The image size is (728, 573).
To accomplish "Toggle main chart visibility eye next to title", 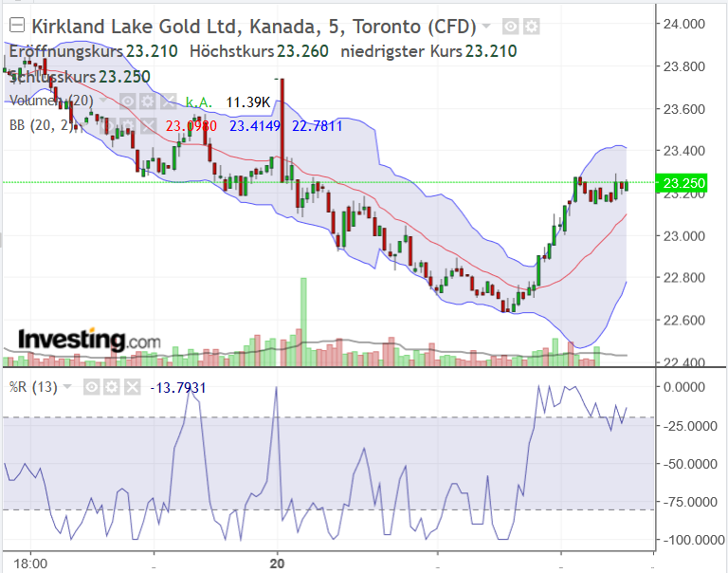I will click(510, 27).
